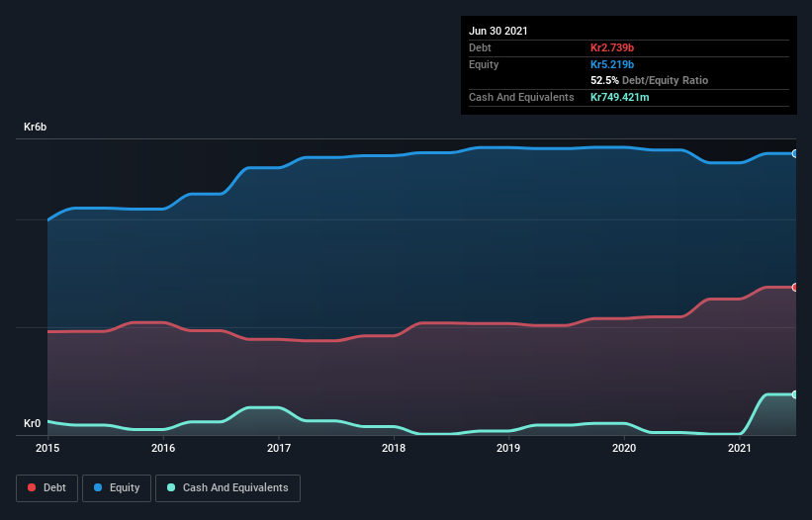Select the 2016 label on the x-axis
Screen dimensions: 812x520
pos(163,448)
